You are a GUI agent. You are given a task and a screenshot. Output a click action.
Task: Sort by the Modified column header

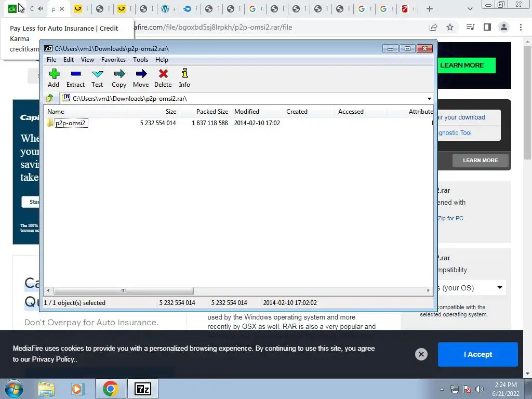point(257,112)
